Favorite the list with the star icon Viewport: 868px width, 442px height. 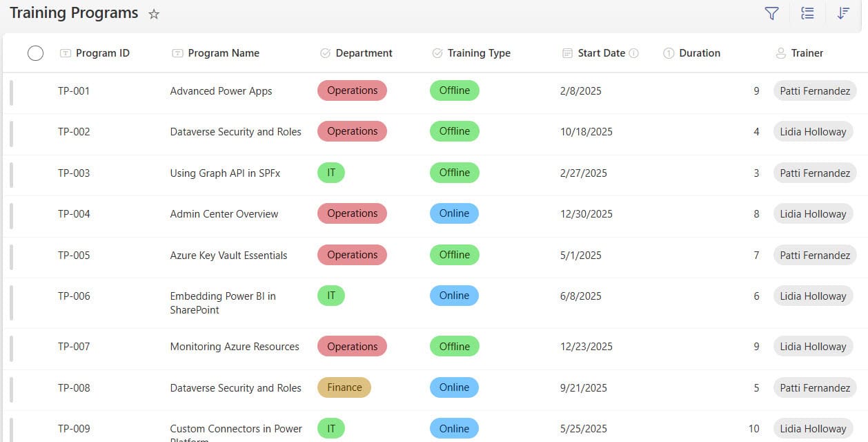pyautogui.click(x=154, y=14)
